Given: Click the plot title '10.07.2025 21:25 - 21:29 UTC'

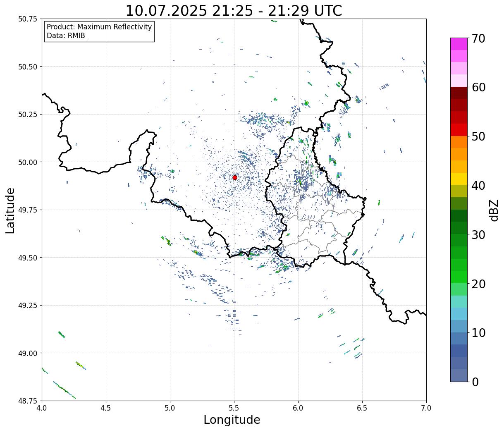Looking at the screenshot, I should pos(234,10).
